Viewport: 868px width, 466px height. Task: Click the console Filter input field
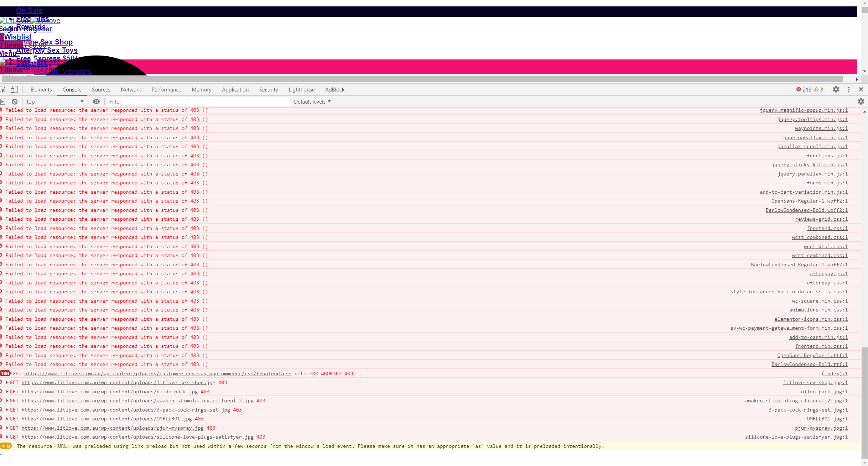click(198, 101)
